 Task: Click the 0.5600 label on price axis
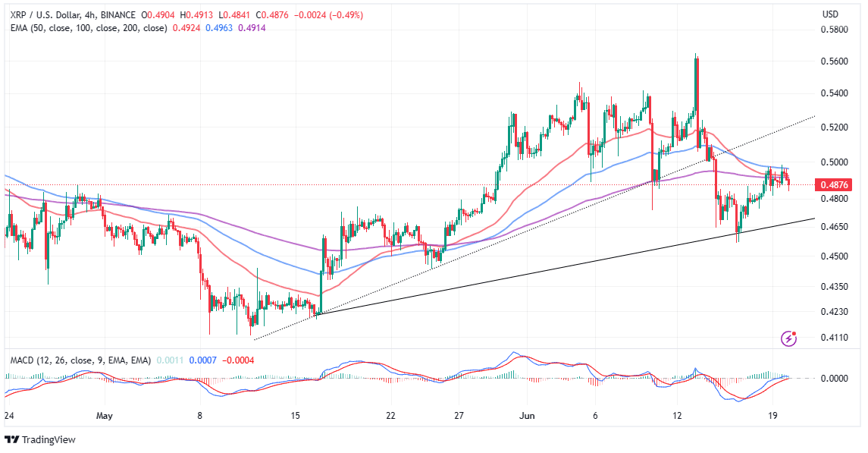[x=835, y=61]
